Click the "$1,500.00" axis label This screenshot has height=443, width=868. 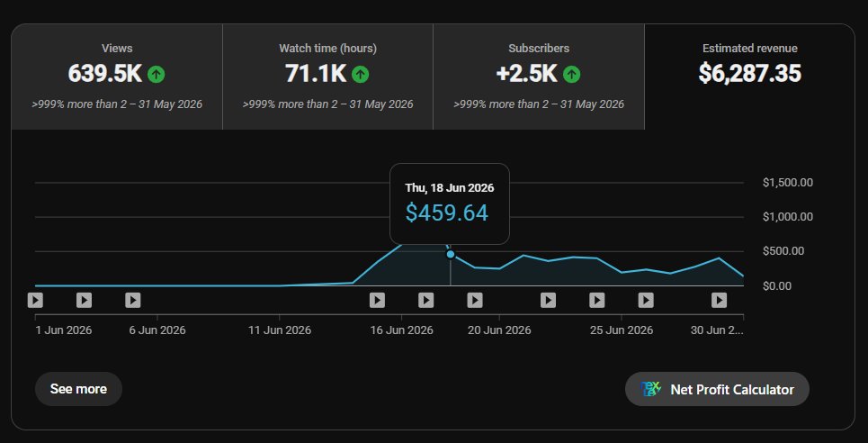(x=788, y=183)
